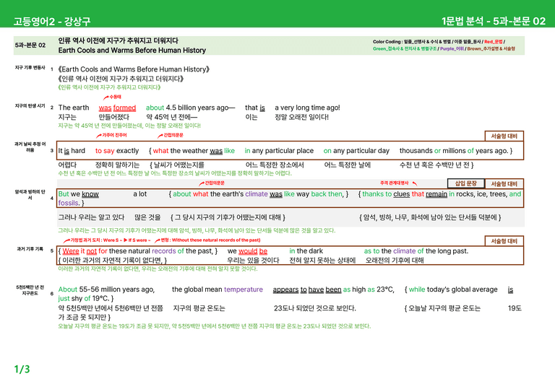
Task: Click the red 수동태 arrow annotation
Action: (x=112, y=97)
